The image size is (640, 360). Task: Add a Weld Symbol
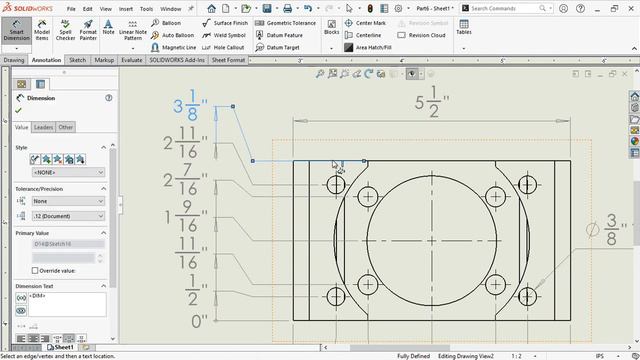(x=224, y=36)
